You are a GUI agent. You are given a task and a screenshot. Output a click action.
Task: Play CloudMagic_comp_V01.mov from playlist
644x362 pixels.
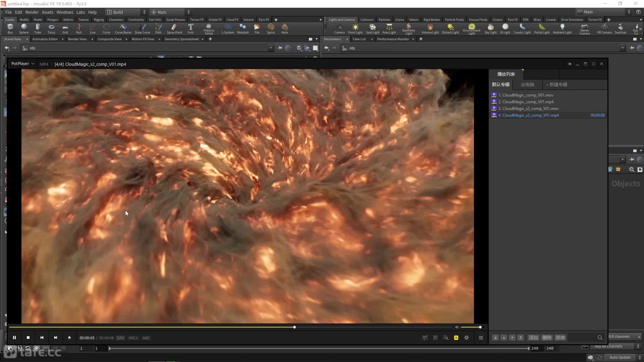[528, 95]
